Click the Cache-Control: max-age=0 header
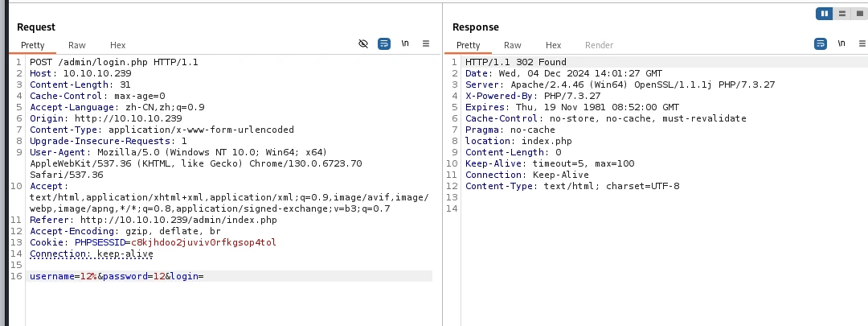The width and height of the screenshot is (868, 326). 97,96
